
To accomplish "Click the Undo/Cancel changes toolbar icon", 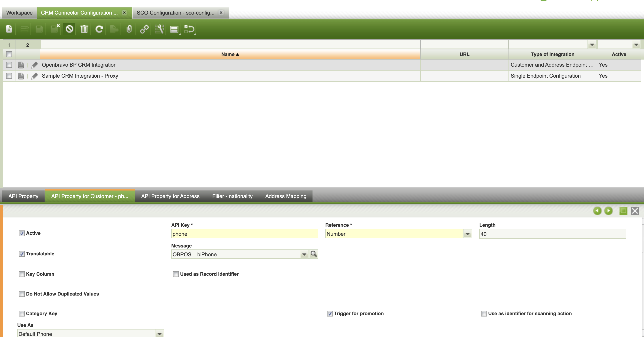I will click(69, 29).
